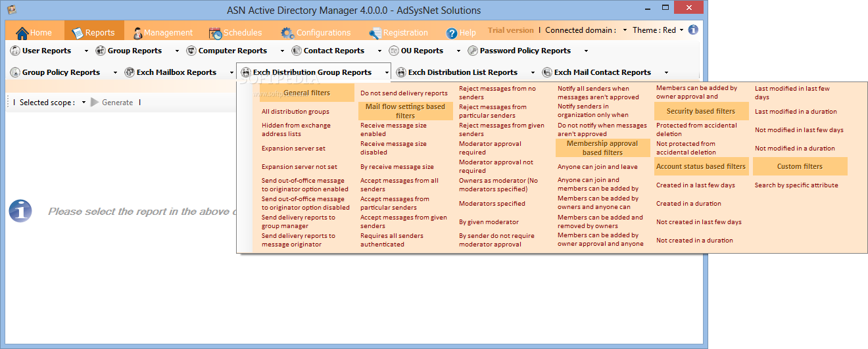Click the Contact Reports icon
Screen dimensions: 868x349
(x=297, y=51)
